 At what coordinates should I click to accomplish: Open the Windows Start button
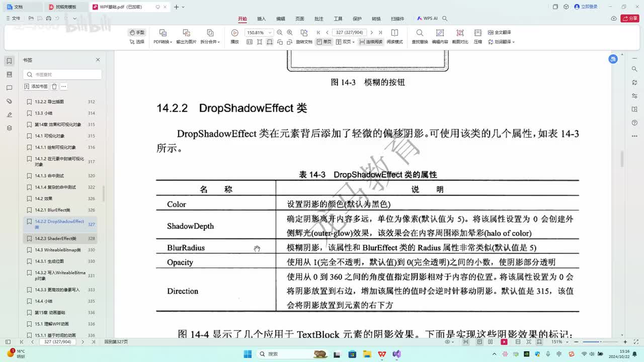pos(248,354)
